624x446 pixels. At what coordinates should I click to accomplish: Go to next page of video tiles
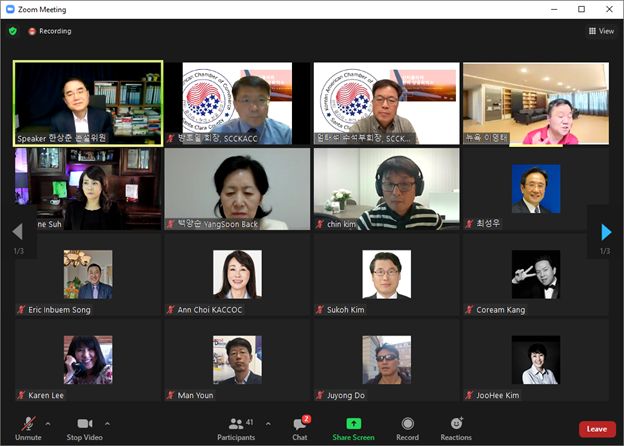605,232
